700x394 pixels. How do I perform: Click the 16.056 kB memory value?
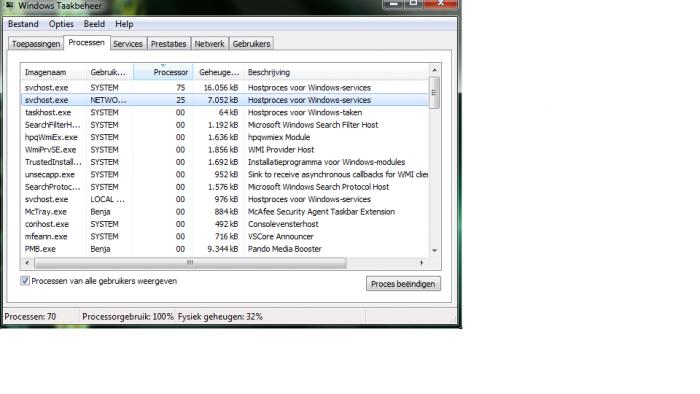pos(221,87)
